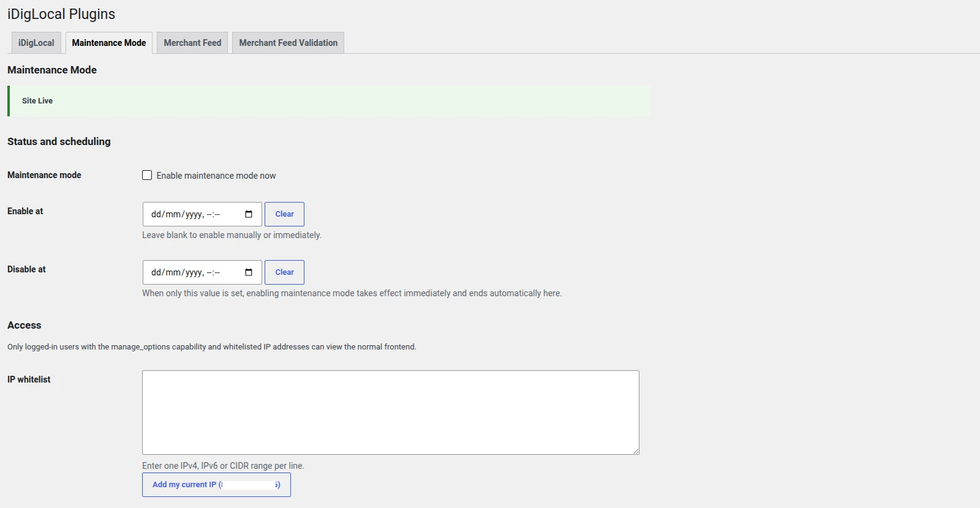Click the 'Only logged-in users' access description

click(212, 347)
